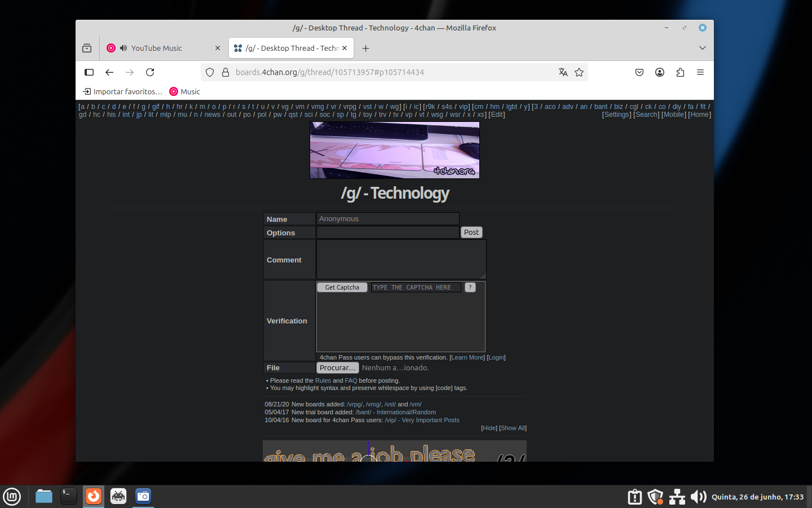Submit with the Post button
This screenshot has width=812, height=508.
point(471,233)
